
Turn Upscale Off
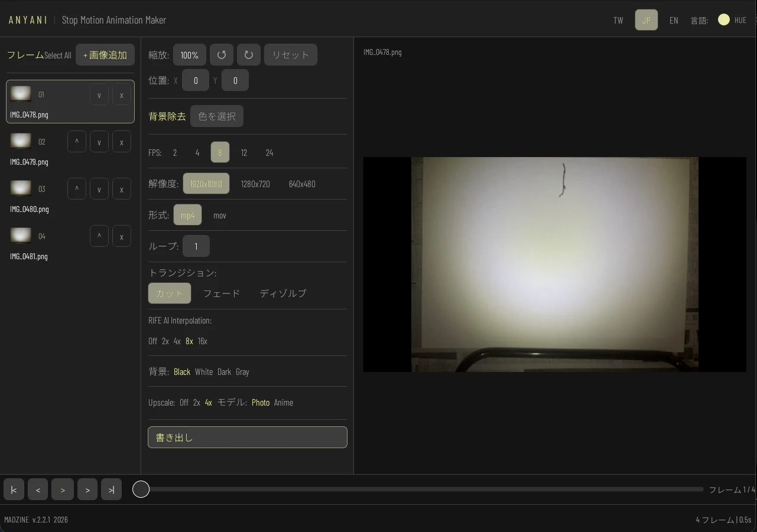pyautogui.click(x=184, y=402)
